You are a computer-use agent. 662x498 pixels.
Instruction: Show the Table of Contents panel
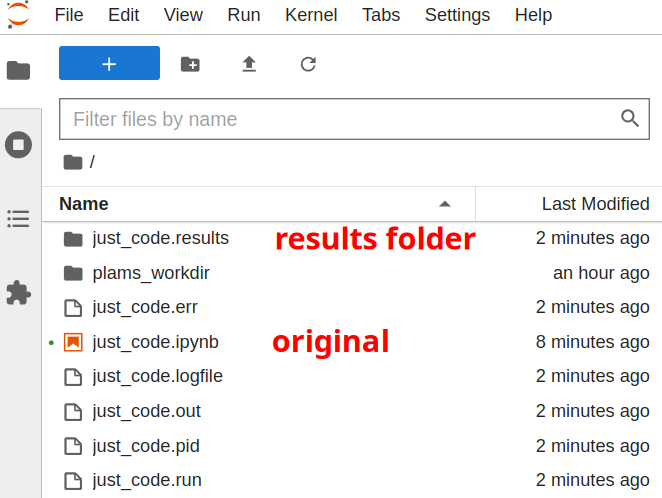[x=18, y=218]
